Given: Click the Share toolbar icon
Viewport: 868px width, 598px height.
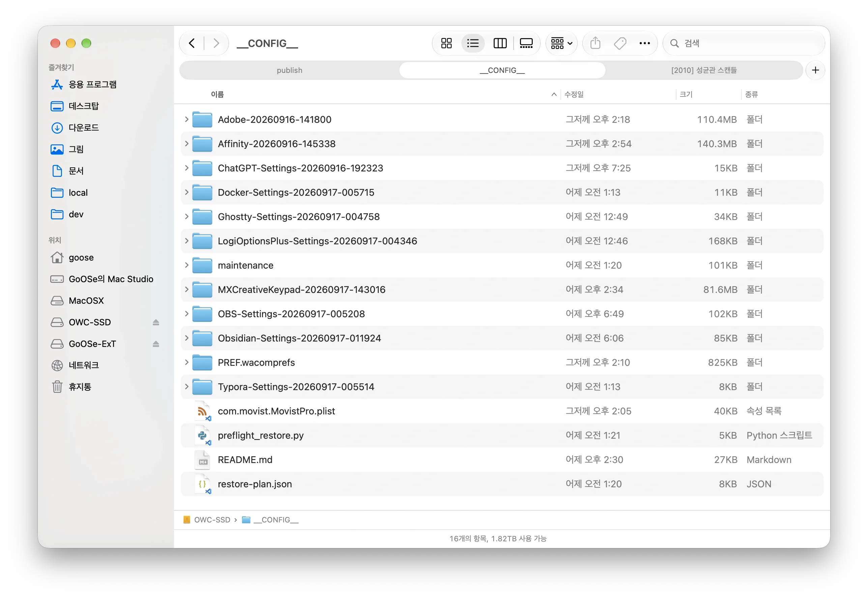Looking at the screenshot, I should [595, 44].
